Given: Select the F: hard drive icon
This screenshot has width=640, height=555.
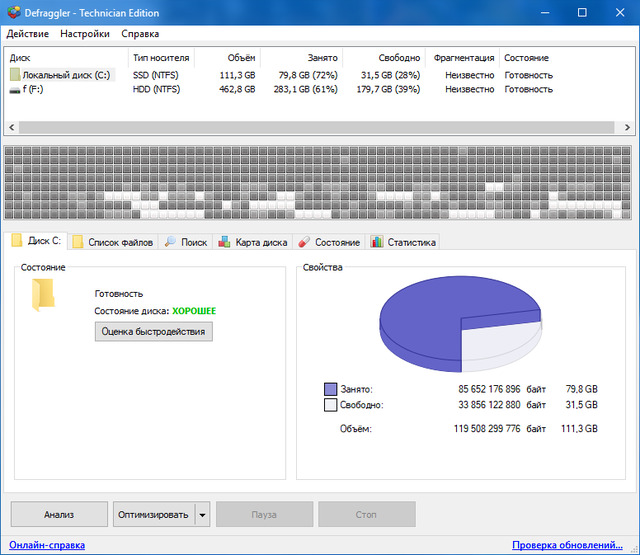Looking at the screenshot, I should pos(14,90).
